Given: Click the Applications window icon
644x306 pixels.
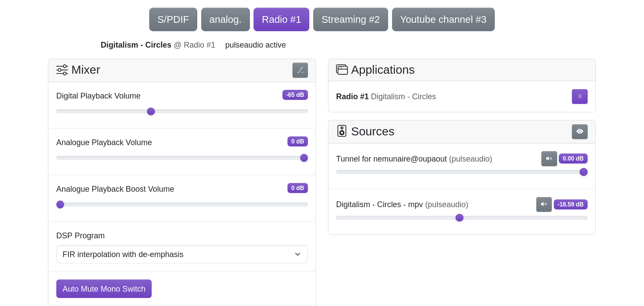Looking at the screenshot, I should coord(342,69).
